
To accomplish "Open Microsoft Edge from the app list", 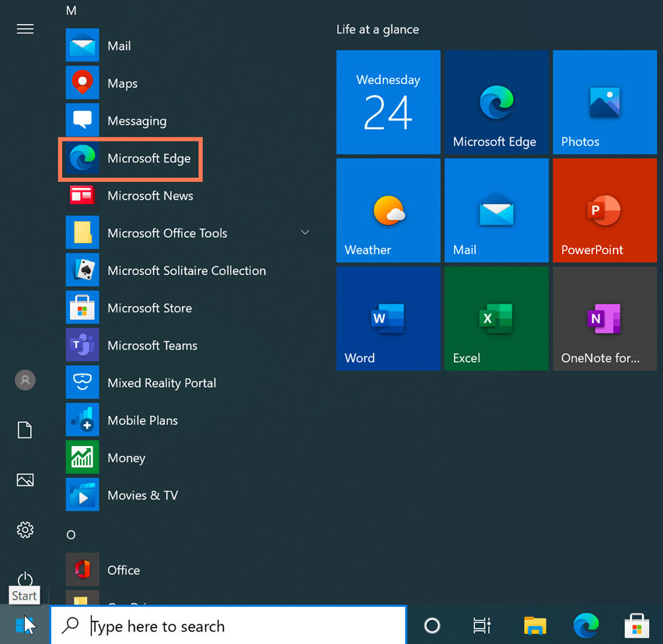I will (x=149, y=158).
